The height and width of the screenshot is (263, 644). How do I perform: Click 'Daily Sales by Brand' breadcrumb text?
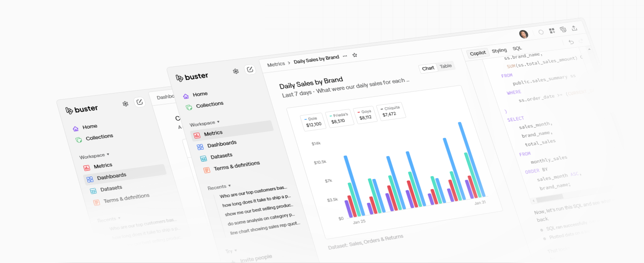click(316, 60)
